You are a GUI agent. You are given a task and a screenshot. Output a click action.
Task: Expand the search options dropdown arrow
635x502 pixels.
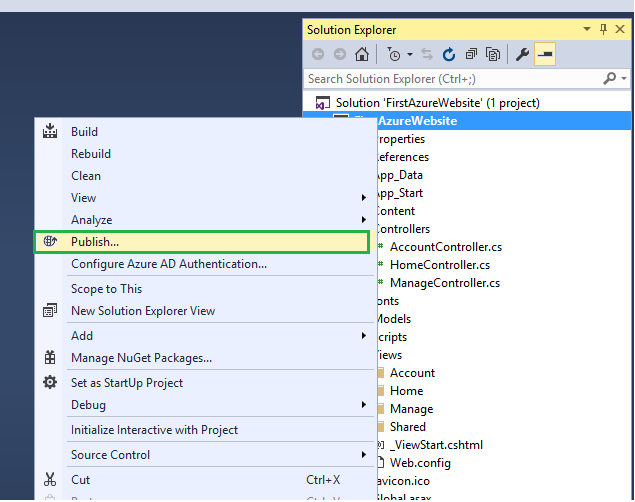pyautogui.click(x=624, y=79)
